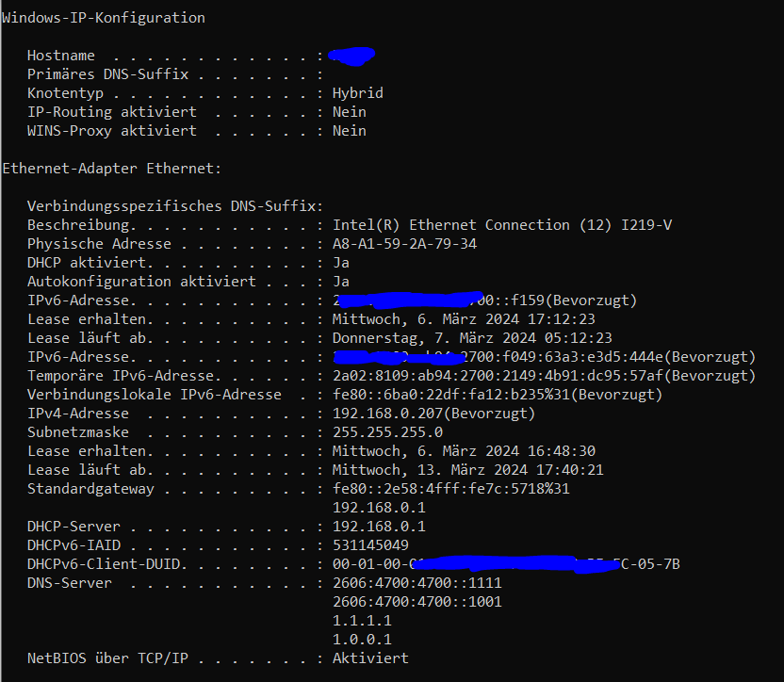Image resolution: width=784 pixels, height=682 pixels.
Task: Click the NetBIOS status Aktiviert
Action: [x=370, y=658]
